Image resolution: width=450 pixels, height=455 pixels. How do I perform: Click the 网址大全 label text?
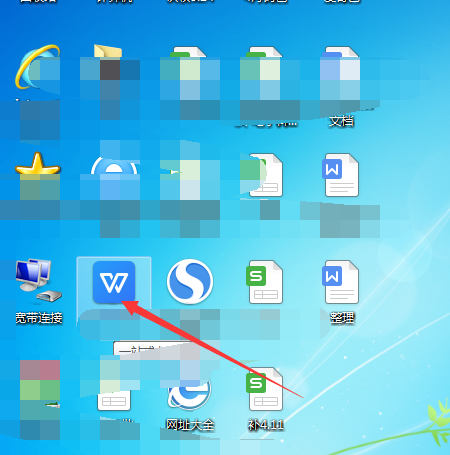tap(190, 425)
